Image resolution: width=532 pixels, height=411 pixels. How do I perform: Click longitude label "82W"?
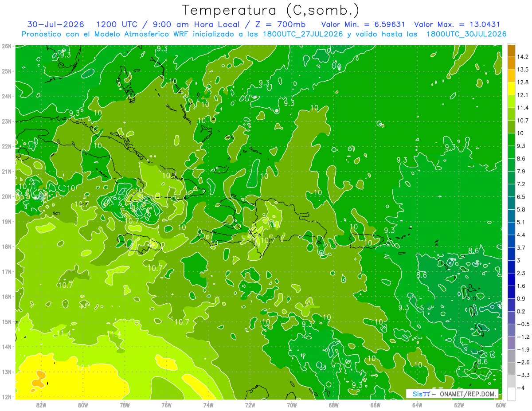tap(41, 405)
